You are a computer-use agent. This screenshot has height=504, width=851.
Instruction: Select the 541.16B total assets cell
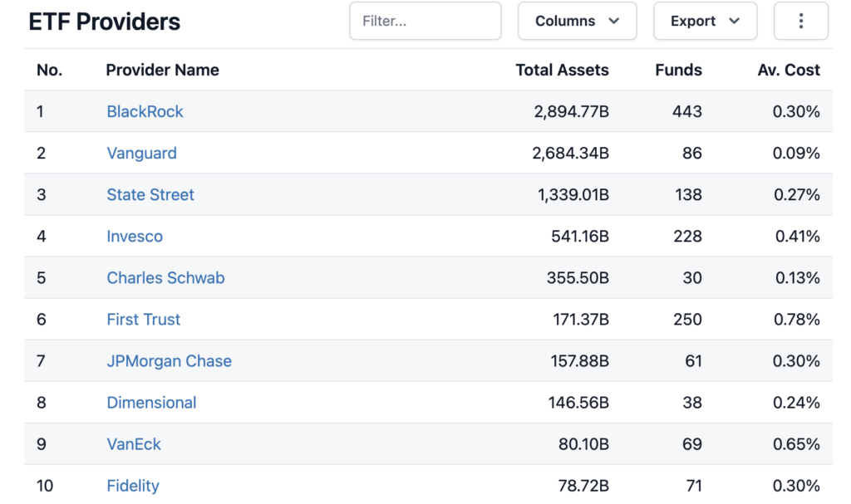click(x=579, y=236)
